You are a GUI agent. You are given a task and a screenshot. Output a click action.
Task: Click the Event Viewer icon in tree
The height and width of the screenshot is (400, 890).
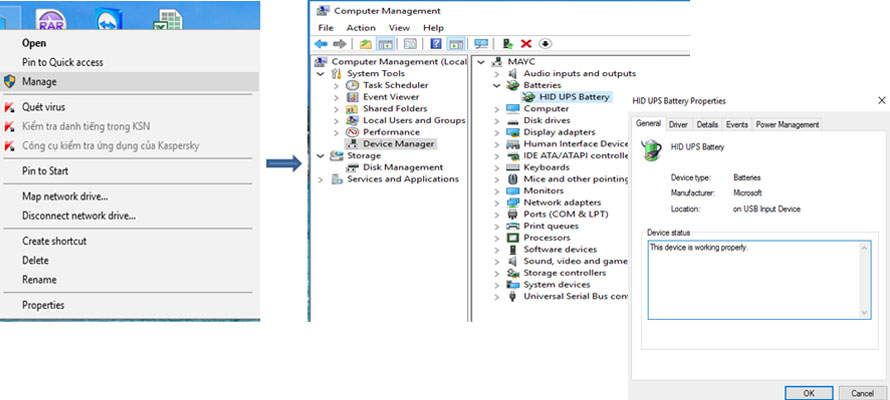coord(353,97)
